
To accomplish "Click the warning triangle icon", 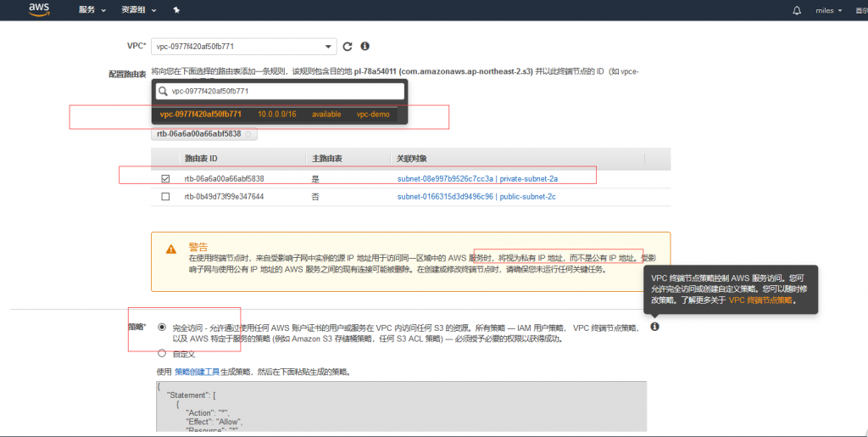I will 171,249.
